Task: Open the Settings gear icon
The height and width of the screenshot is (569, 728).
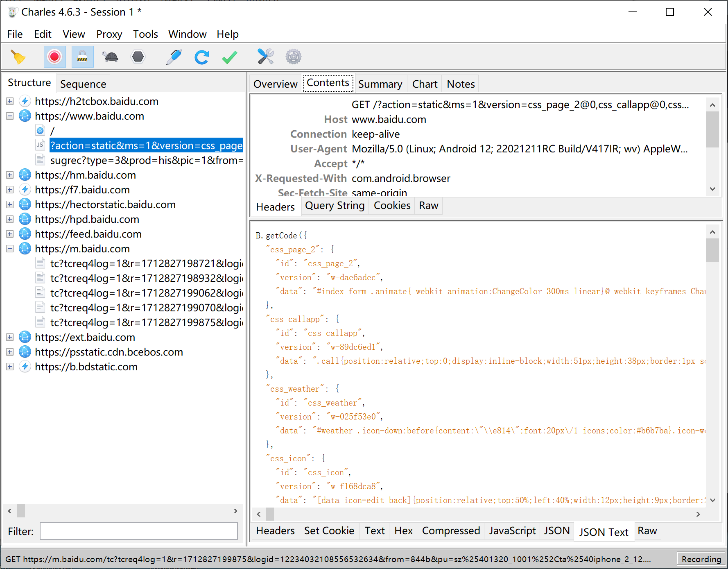Action: (294, 57)
